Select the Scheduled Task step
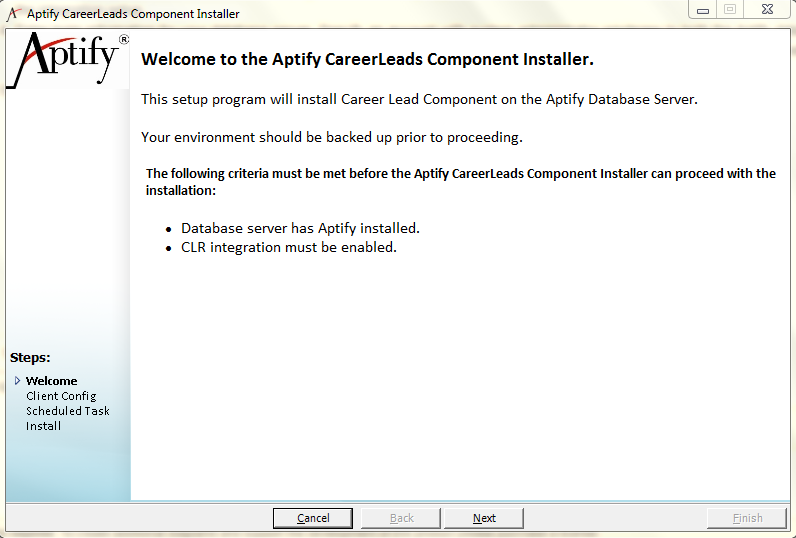The image size is (796, 538). (68, 411)
